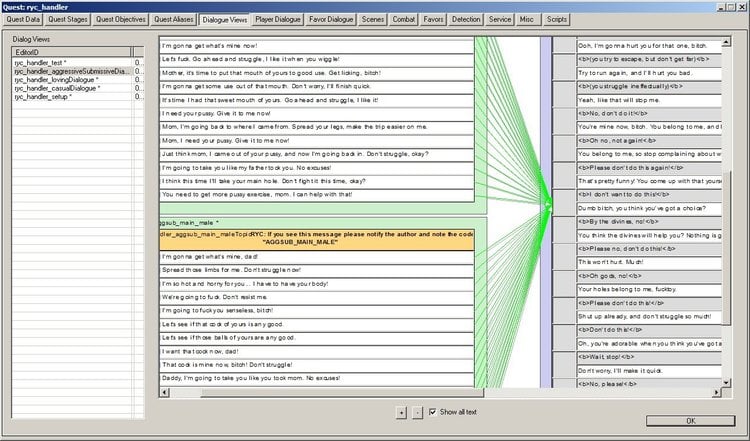Select ryc_handler_test dialog view
Screen dimensions: 750x441
pyautogui.click(x=72, y=63)
